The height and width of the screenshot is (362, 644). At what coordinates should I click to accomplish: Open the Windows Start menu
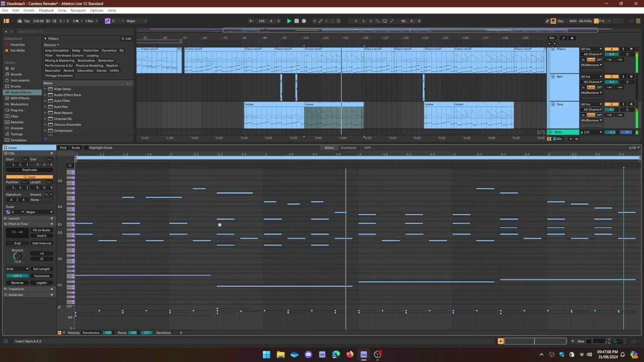click(x=266, y=354)
